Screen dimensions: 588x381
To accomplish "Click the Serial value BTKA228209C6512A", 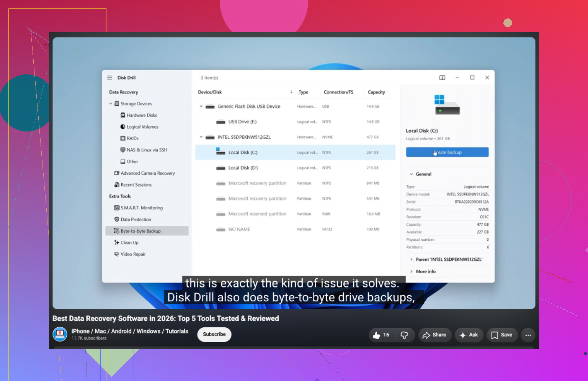I will (472, 202).
